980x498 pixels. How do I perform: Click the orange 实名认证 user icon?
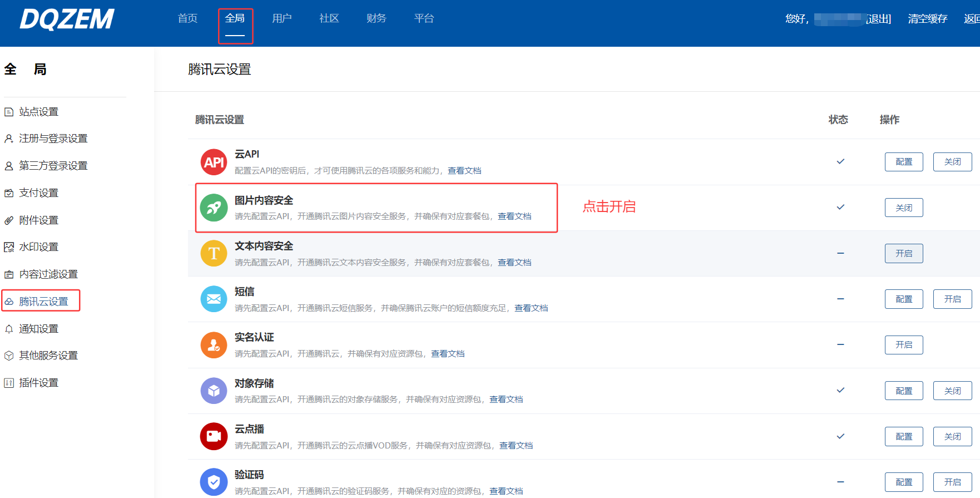(x=214, y=345)
